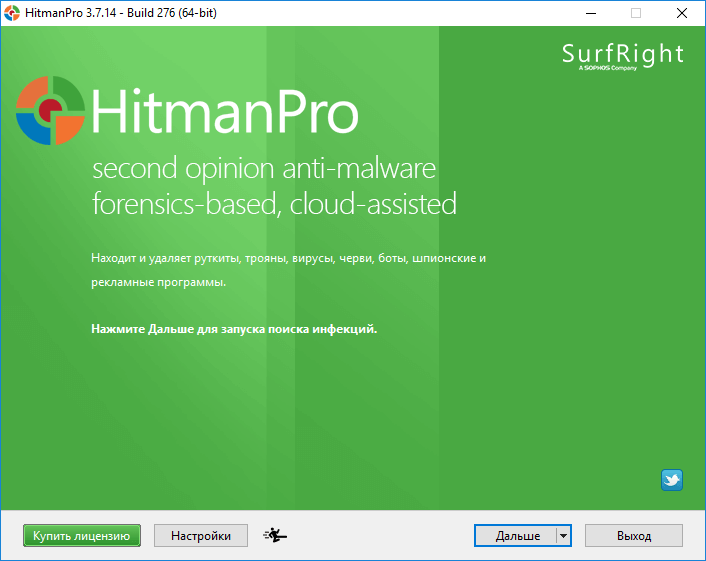Open the Twitter bird icon link
Screen dimensions: 706x561
(x=672, y=480)
